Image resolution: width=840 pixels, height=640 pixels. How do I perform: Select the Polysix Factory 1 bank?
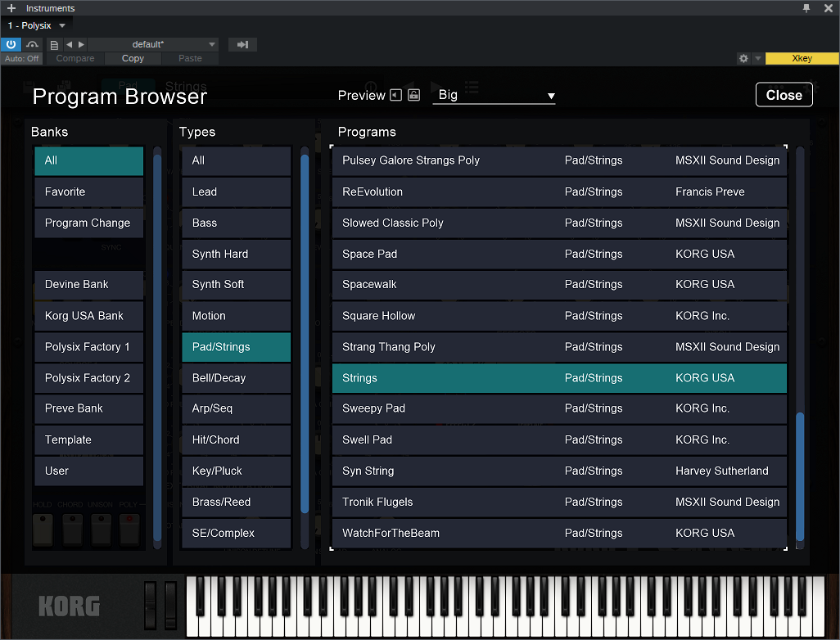point(88,347)
